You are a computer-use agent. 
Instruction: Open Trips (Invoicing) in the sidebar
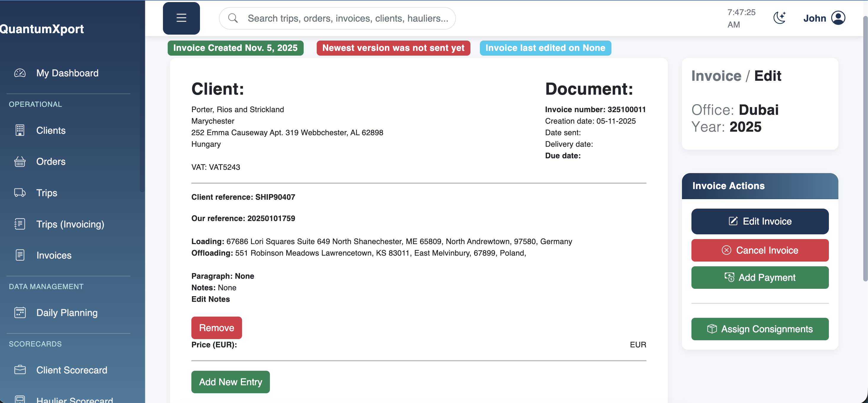coord(70,224)
